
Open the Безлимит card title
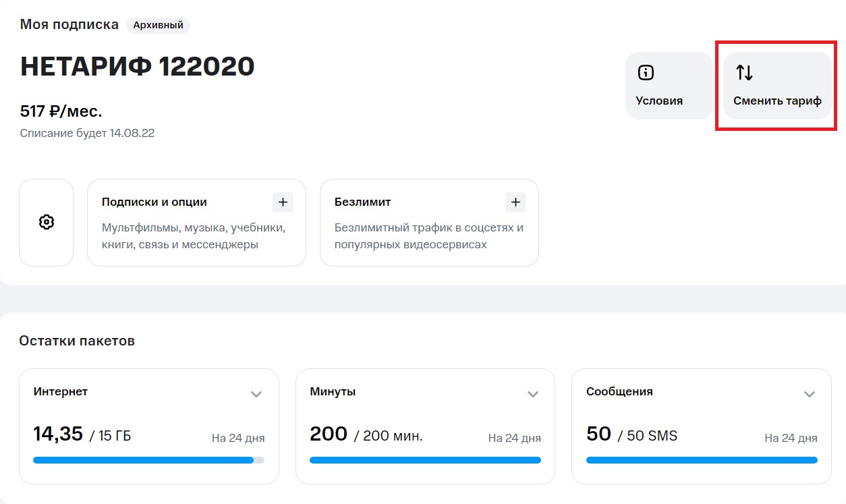(x=362, y=202)
